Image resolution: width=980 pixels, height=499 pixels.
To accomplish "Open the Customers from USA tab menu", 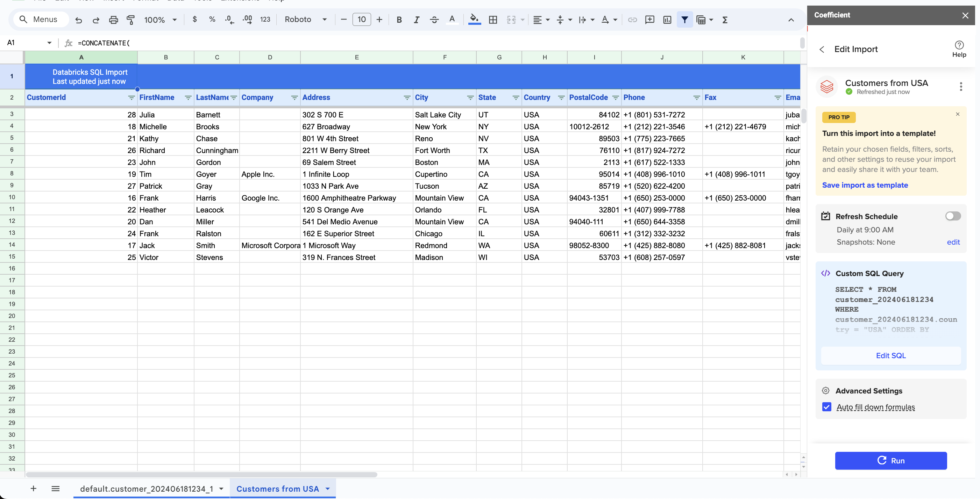I will point(328,489).
